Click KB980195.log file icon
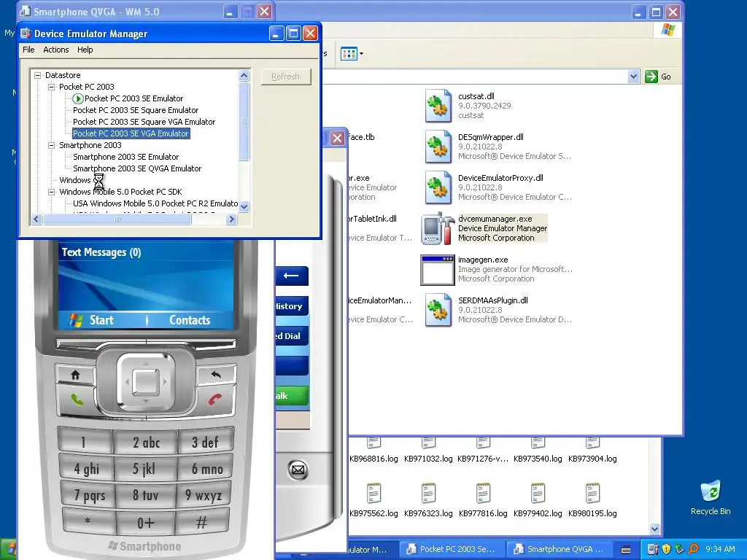The width and height of the screenshot is (747, 560). click(x=592, y=494)
